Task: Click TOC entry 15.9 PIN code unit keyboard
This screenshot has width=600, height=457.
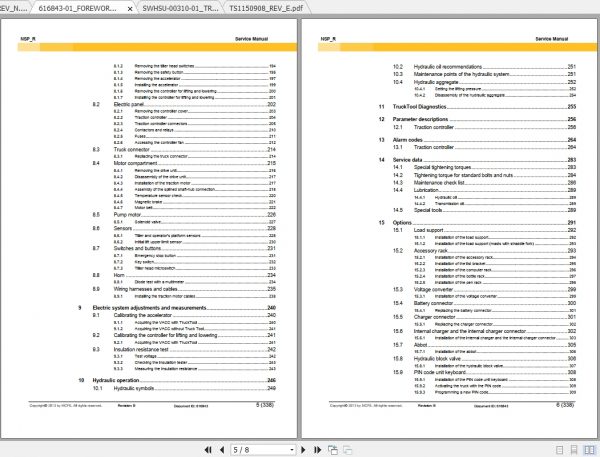Action: tap(484, 372)
